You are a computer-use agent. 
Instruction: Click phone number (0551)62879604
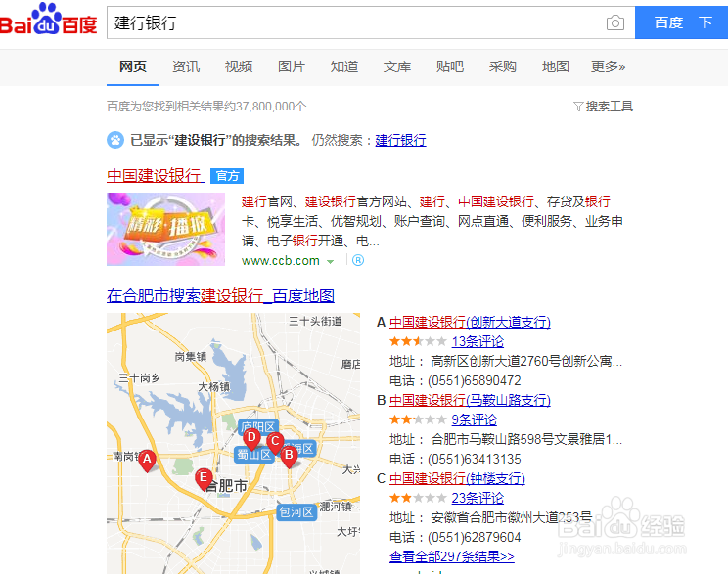click(474, 538)
